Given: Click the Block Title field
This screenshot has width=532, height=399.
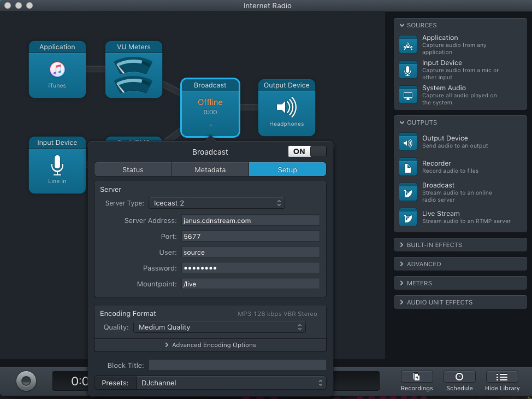Looking at the screenshot, I should click(x=238, y=365).
